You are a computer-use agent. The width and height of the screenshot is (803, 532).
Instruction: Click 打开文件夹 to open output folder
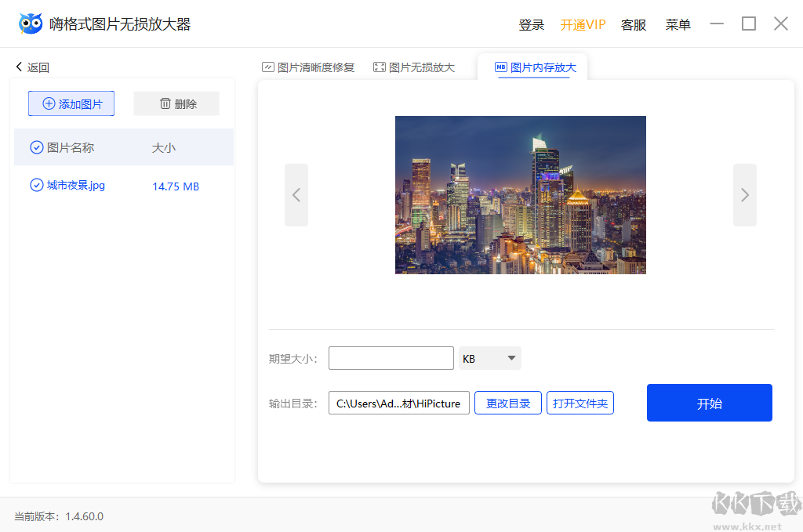580,402
